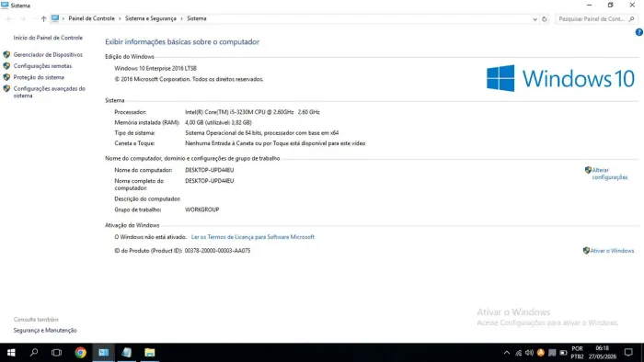
Task: Select Sistema Operacional de 64 bits text
Action: [x=261, y=133]
